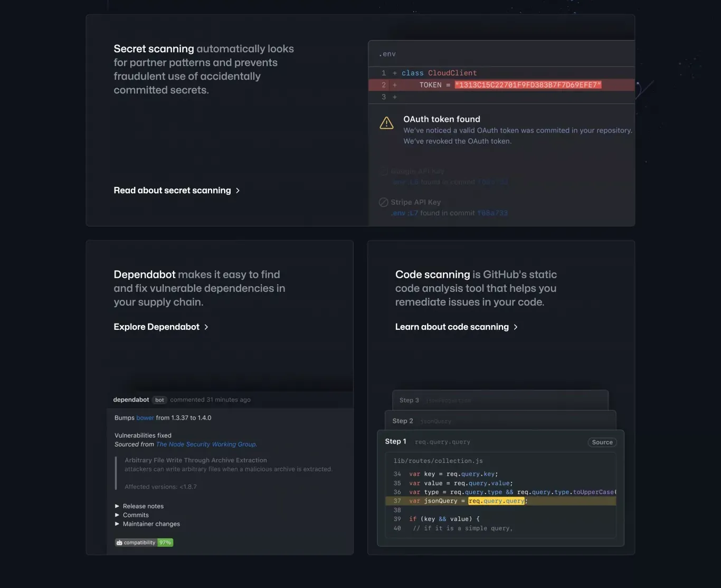Viewport: 721px width, 588px height.
Task: Click the .env file name header
Action: 387,54
